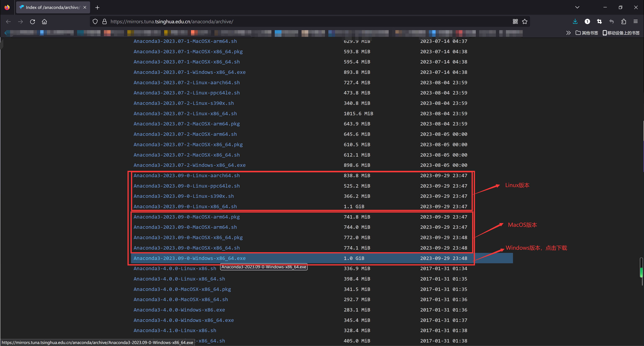Click the 898.6 MiB size value
This screenshot has height=346, width=644.
[x=357, y=165]
